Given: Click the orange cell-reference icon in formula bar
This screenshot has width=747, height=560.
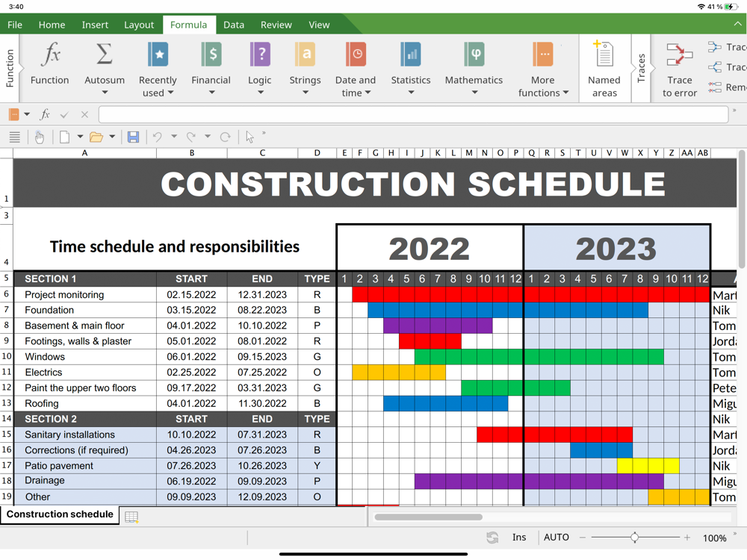Looking at the screenshot, I should click(x=13, y=114).
